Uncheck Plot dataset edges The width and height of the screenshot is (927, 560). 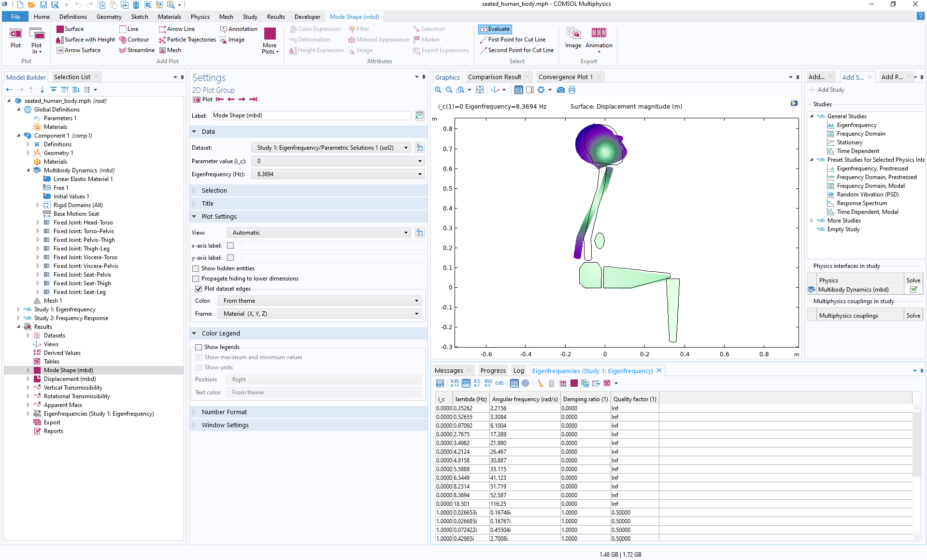tap(199, 289)
